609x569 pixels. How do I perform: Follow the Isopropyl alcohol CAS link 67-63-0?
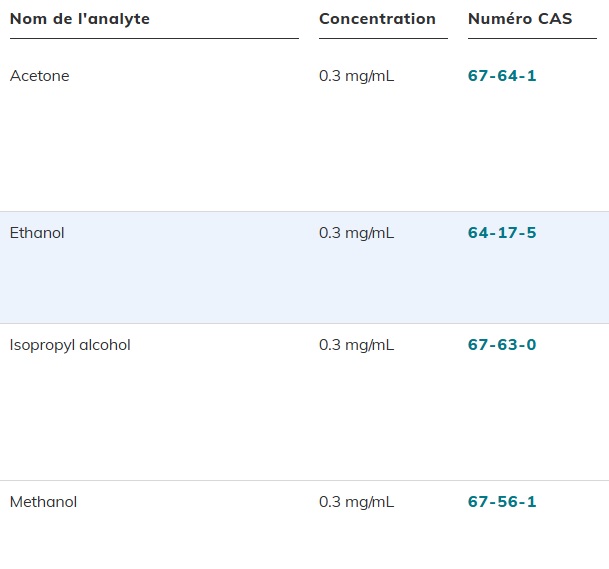[502, 345]
